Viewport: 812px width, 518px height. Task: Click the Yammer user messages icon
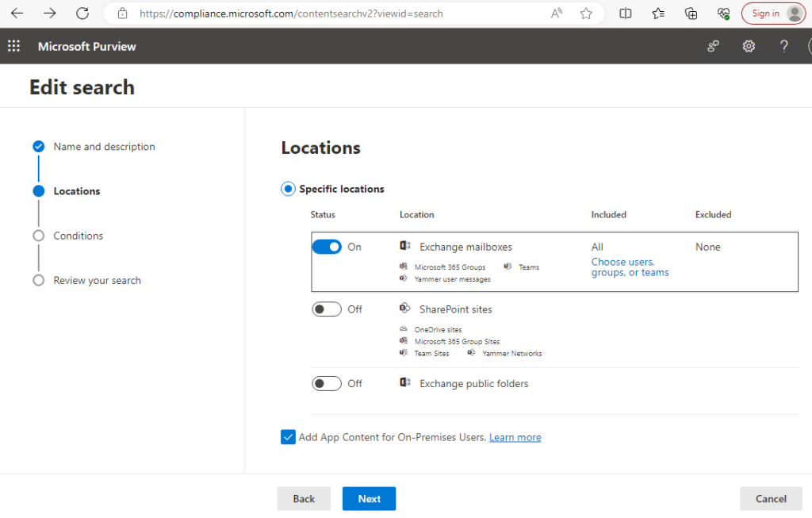404,278
